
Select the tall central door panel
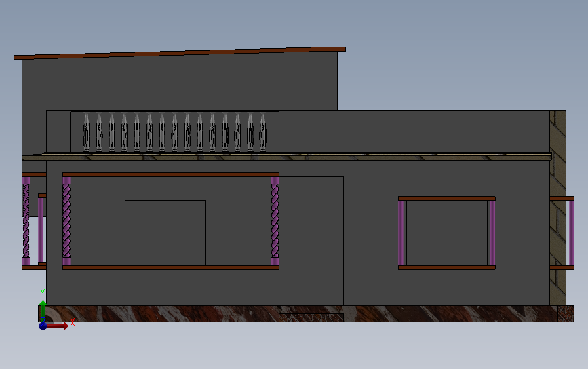[311, 241]
